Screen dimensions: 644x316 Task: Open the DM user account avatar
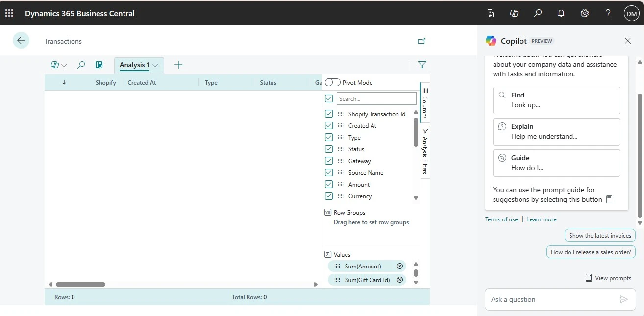[631, 14]
